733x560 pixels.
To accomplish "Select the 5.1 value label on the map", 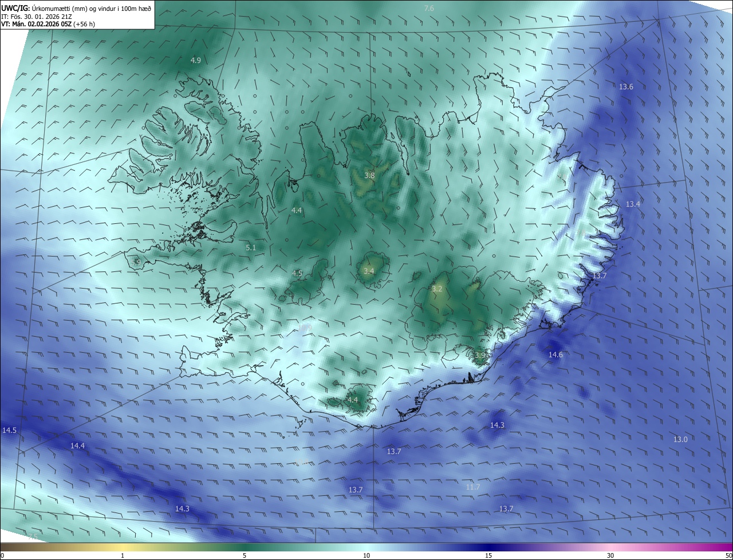I will [251, 248].
